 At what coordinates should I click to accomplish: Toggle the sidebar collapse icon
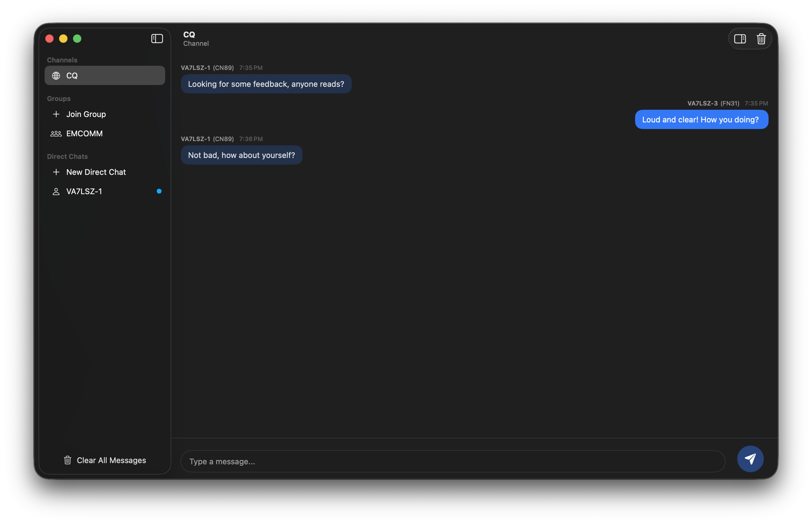tap(157, 39)
